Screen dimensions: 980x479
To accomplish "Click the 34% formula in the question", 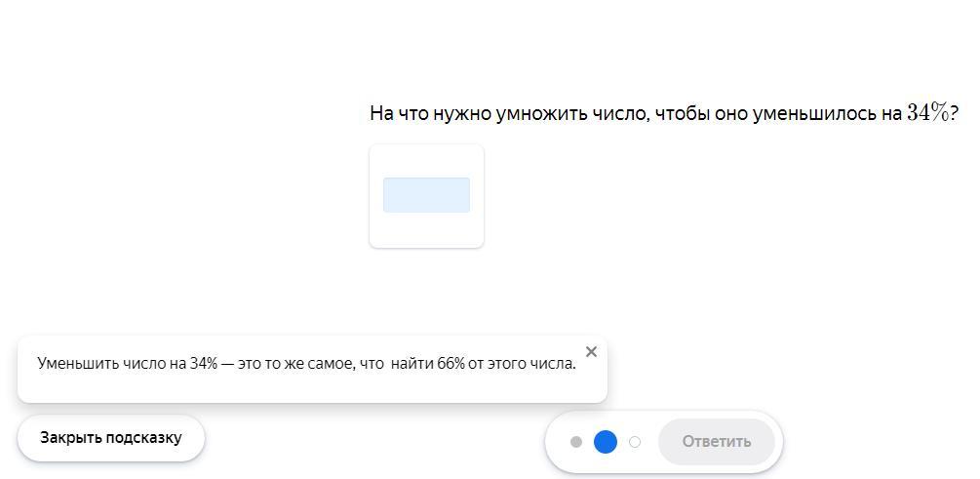I will 927,113.
